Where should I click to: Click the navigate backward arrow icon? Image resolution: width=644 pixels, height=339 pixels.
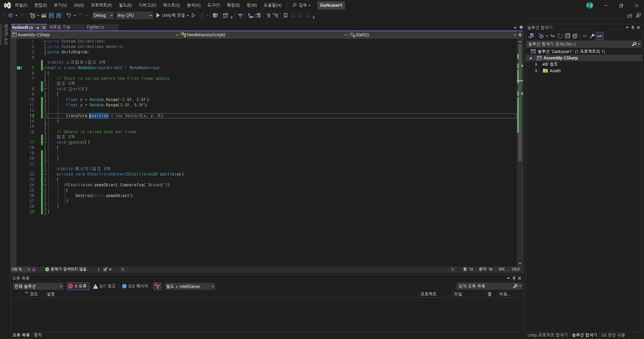11,15
